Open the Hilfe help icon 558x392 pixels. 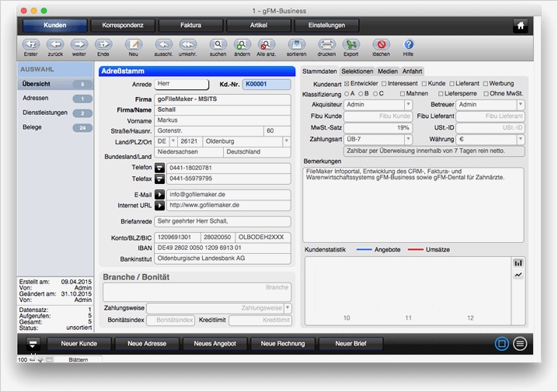click(x=409, y=45)
